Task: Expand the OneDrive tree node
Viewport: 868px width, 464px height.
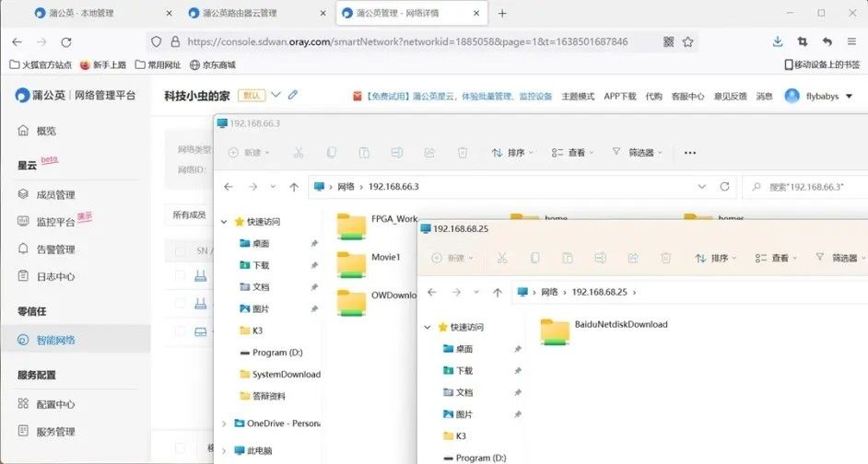Action: pos(224,423)
